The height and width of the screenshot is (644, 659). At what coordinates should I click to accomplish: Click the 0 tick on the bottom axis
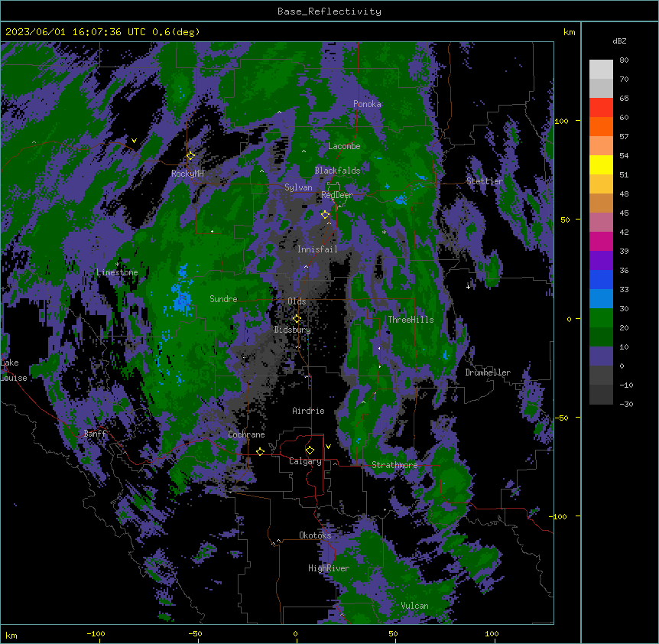coord(295,633)
